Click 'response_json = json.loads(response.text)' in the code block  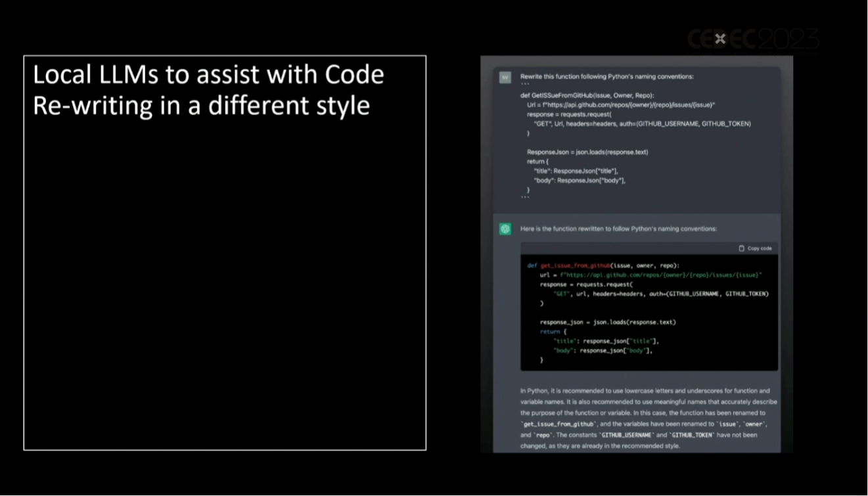[x=608, y=323]
